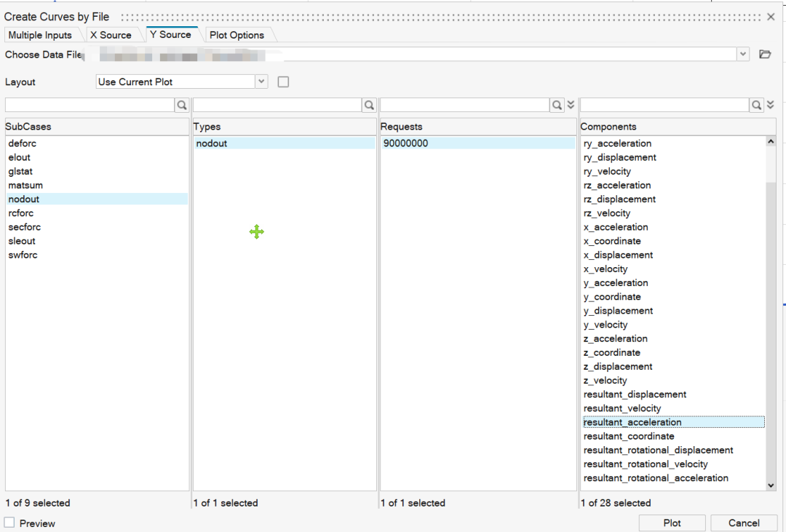Expand Components filter options double-chevron
The width and height of the screenshot is (786, 532).
pyautogui.click(x=771, y=105)
